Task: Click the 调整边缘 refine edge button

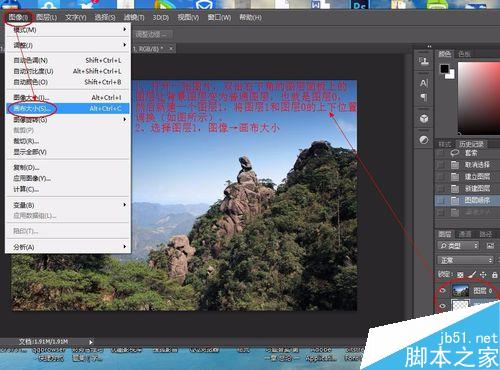Action: pos(153,34)
